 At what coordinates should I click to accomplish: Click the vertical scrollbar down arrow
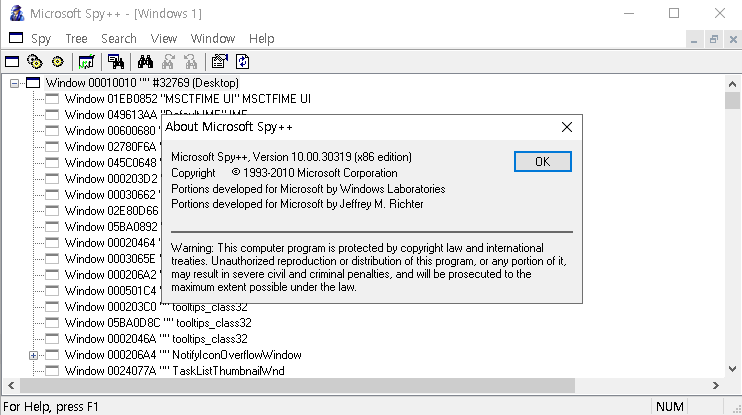[x=732, y=369]
